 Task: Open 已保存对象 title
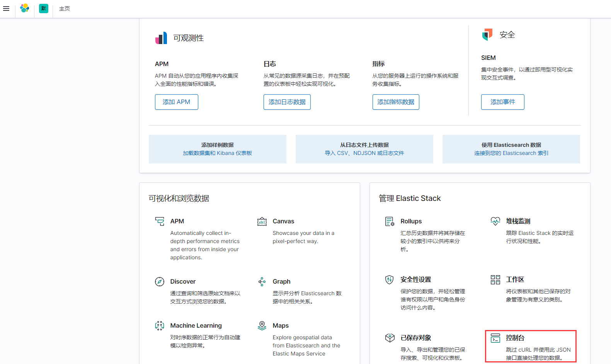point(416,338)
